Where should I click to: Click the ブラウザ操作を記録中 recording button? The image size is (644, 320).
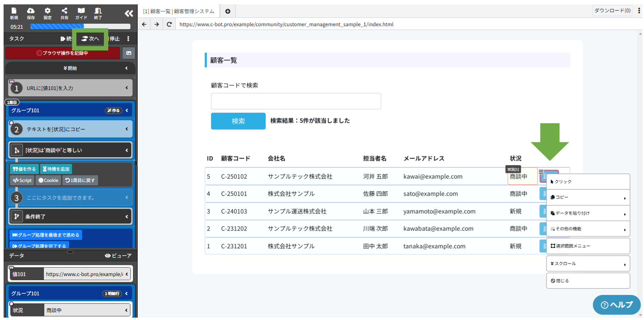coord(62,53)
